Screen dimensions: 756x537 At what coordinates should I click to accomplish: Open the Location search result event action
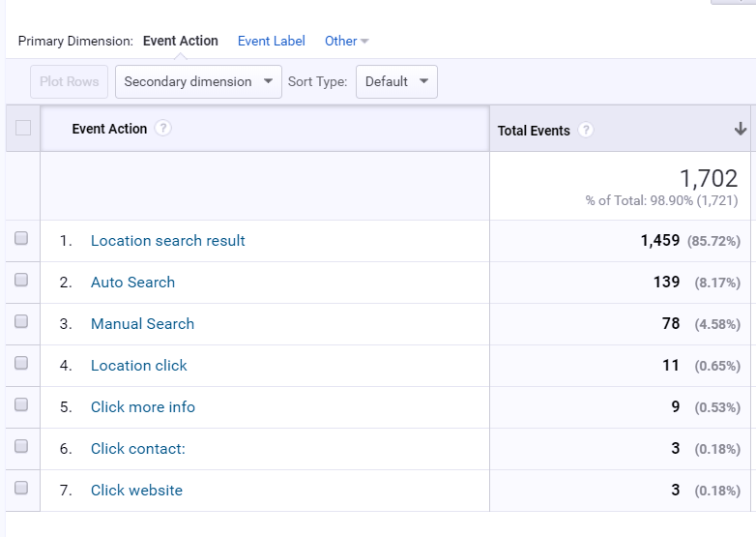click(x=168, y=241)
